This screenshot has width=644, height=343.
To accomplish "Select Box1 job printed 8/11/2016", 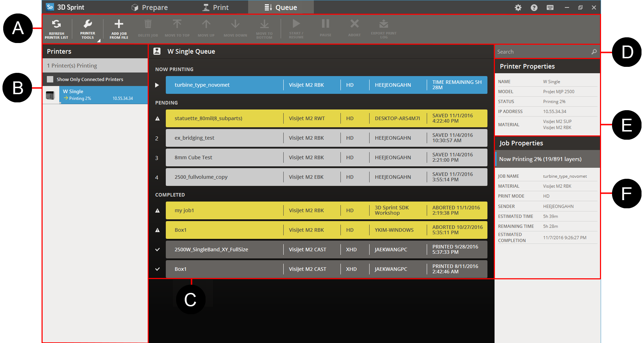I will 327,269.
